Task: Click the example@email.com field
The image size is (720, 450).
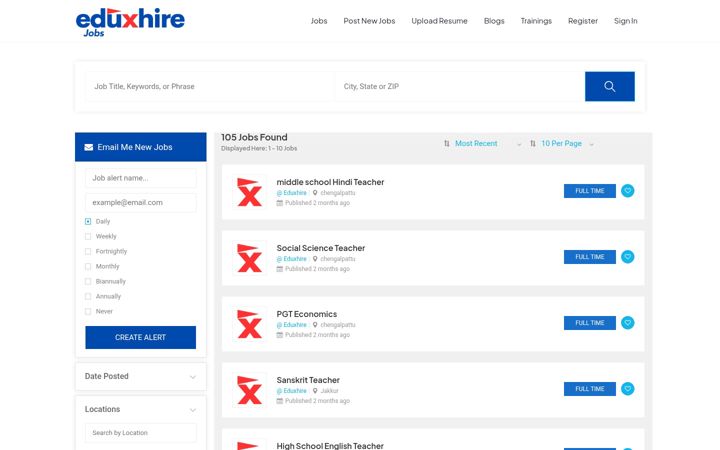Action: point(141,202)
